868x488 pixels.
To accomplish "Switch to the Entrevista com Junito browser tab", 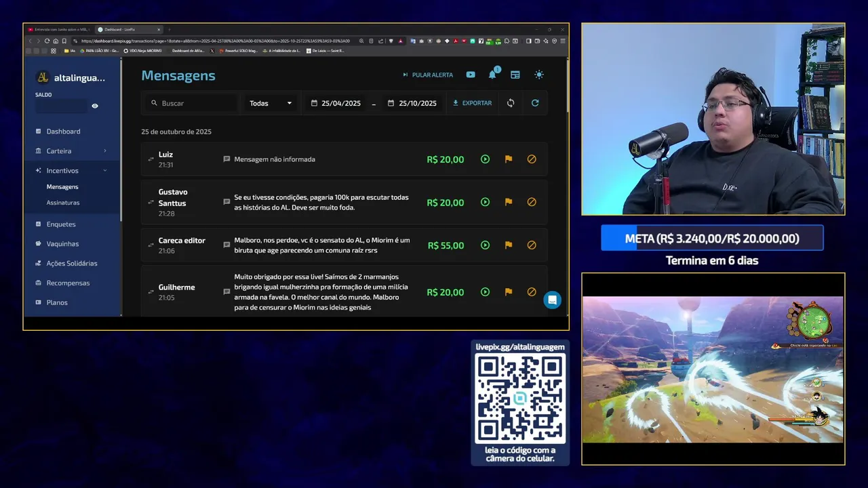I will 58,30.
